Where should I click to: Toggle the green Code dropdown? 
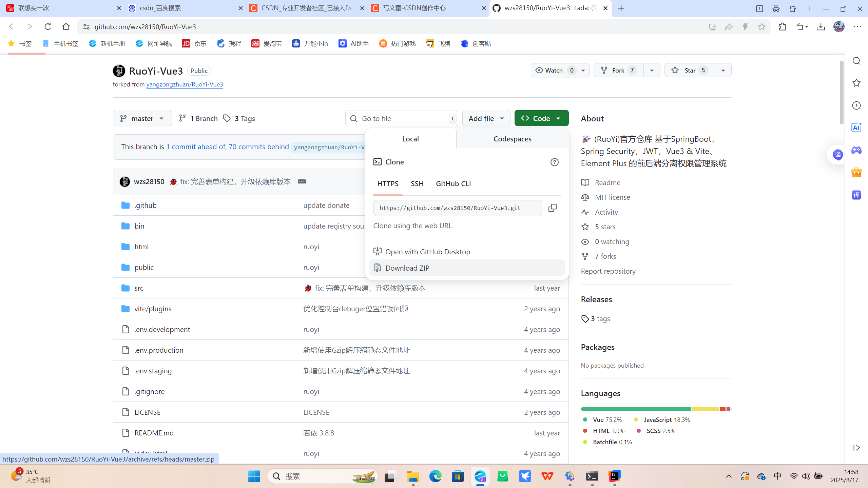pos(541,118)
